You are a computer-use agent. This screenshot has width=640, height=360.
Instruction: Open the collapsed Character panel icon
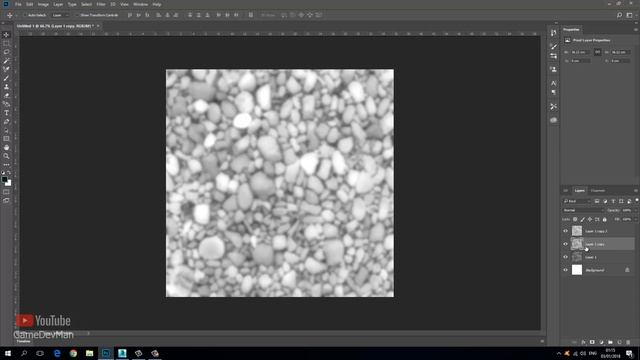tap(553, 83)
